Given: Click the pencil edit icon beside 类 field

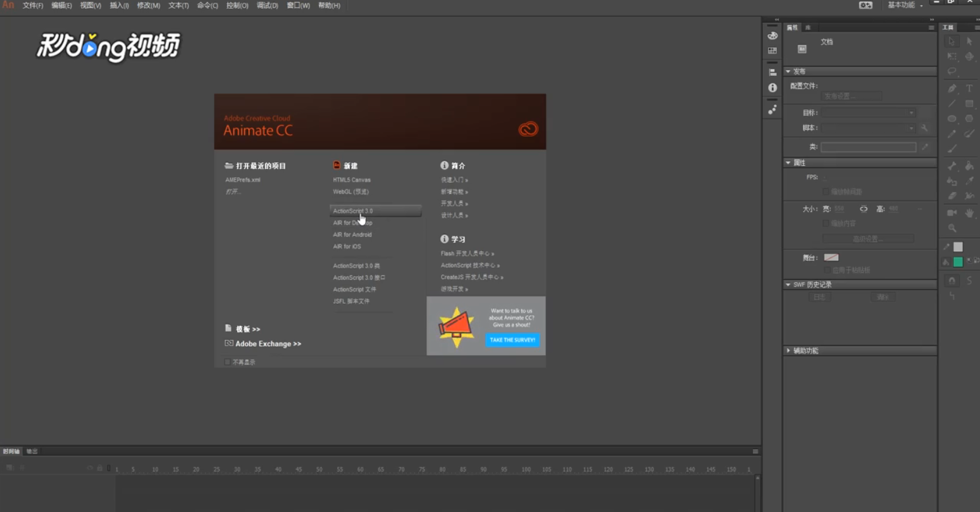Looking at the screenshot, I should click(924, 147).
